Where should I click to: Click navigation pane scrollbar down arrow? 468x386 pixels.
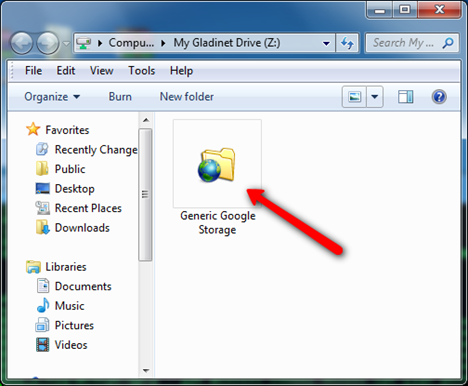tap(146, 370)
